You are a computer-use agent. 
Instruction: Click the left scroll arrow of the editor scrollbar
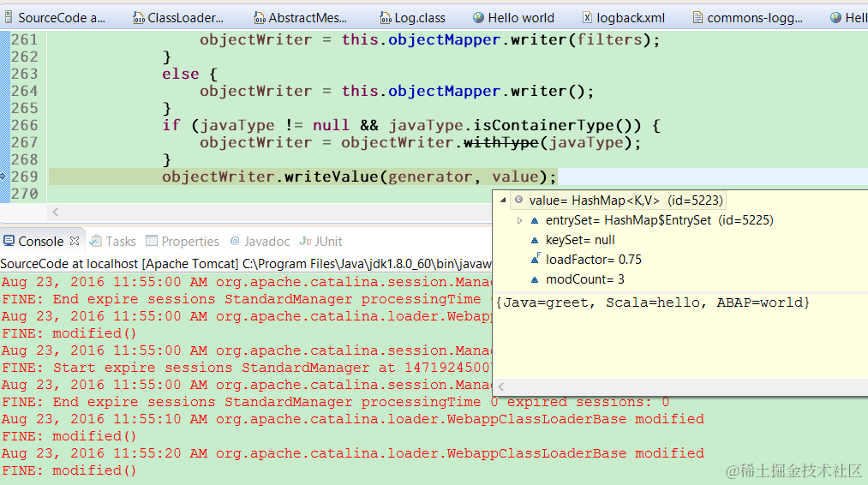pos(56,212)
